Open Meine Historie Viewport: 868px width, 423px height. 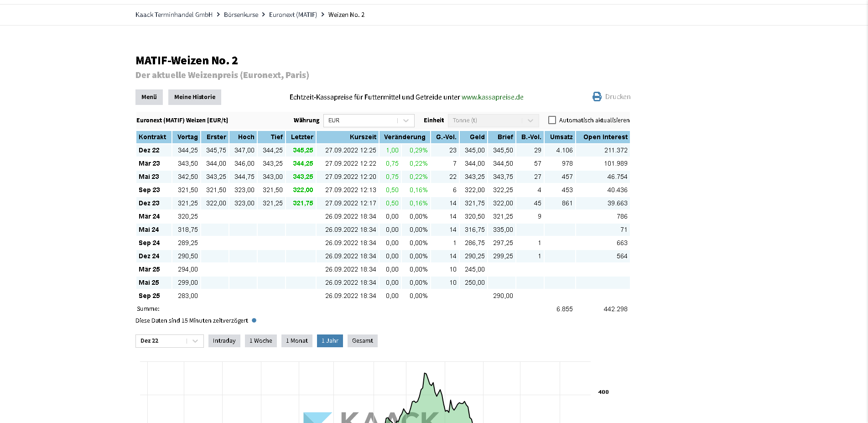click(x=194, y=97)
